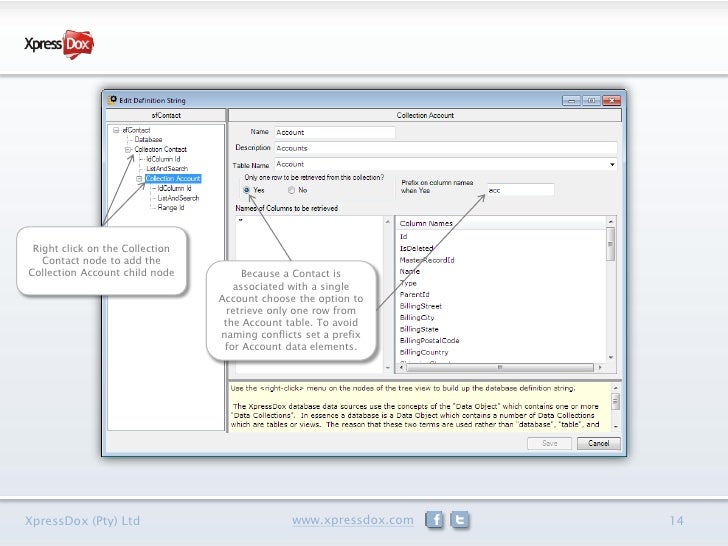This screenshot has width=728, height=546.
Task: Select BillingPostalCode column name
Action: click(429, 340)
